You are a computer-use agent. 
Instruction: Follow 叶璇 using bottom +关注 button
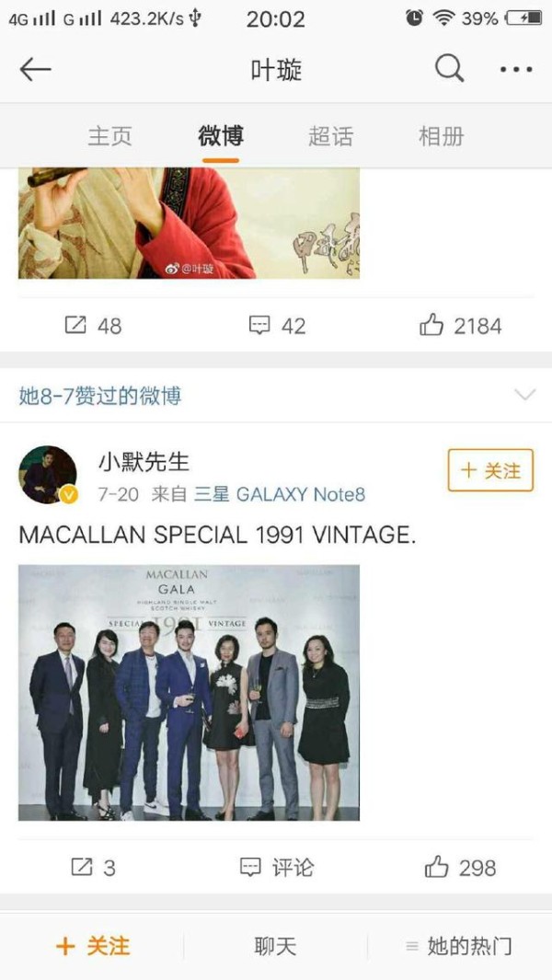[x=93, y=946]
